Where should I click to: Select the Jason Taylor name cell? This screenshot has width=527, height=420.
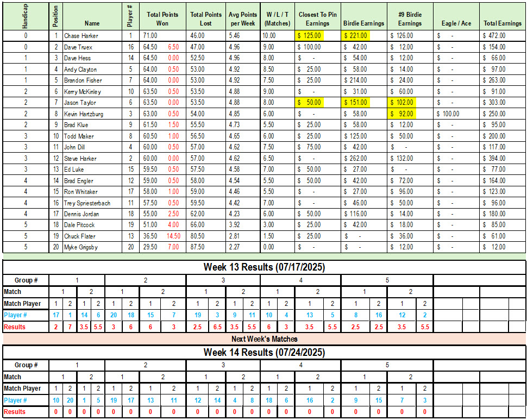[80, 103]
